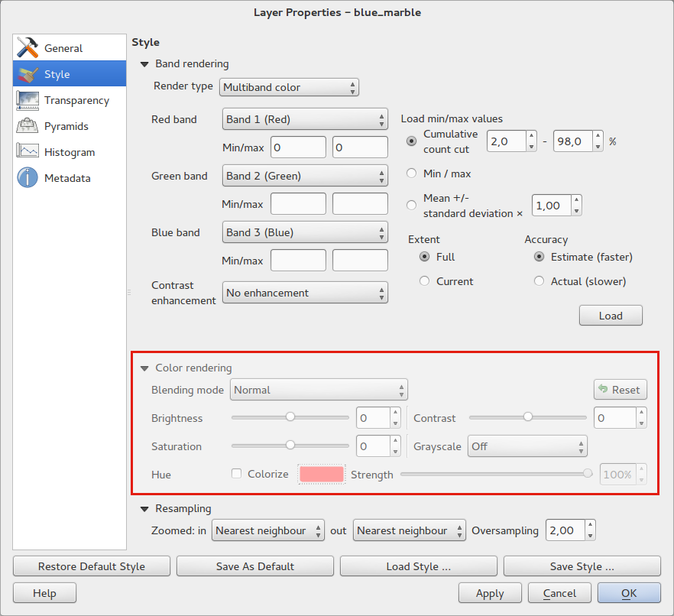Open the Contrast enhancement dropdown
Image resolution: width=674 pixels, height=616 pixels.
(x=304, y=293)
